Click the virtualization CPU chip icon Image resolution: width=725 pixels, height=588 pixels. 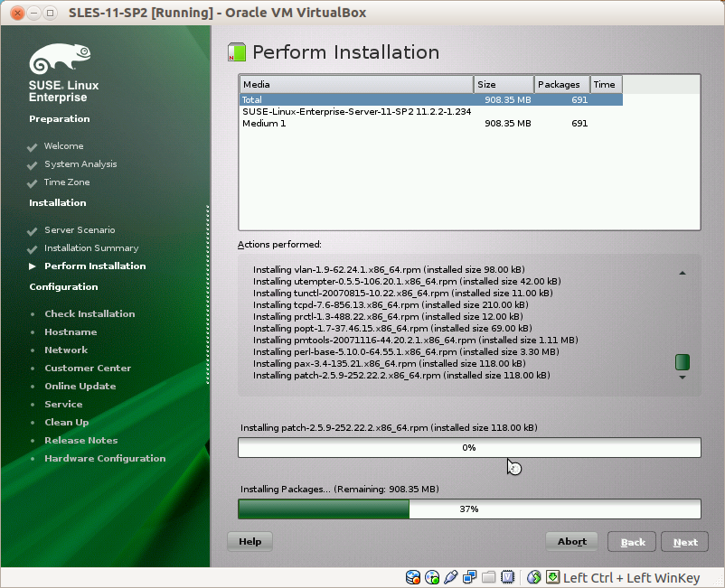(x=508, y=577)
